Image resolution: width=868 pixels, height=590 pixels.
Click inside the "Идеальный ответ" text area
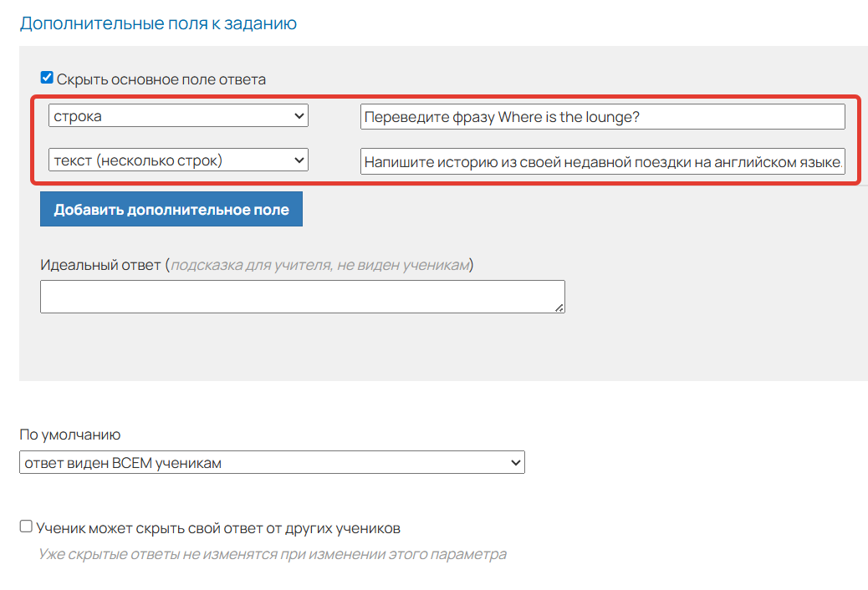click(301, 297)
